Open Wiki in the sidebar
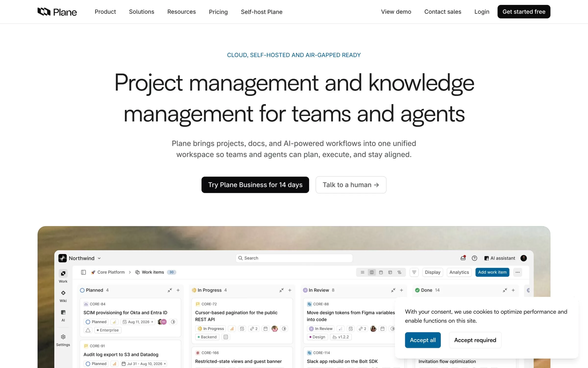This screenshot has height=368, width=588. pyautogui.click(x=63, y=296)
